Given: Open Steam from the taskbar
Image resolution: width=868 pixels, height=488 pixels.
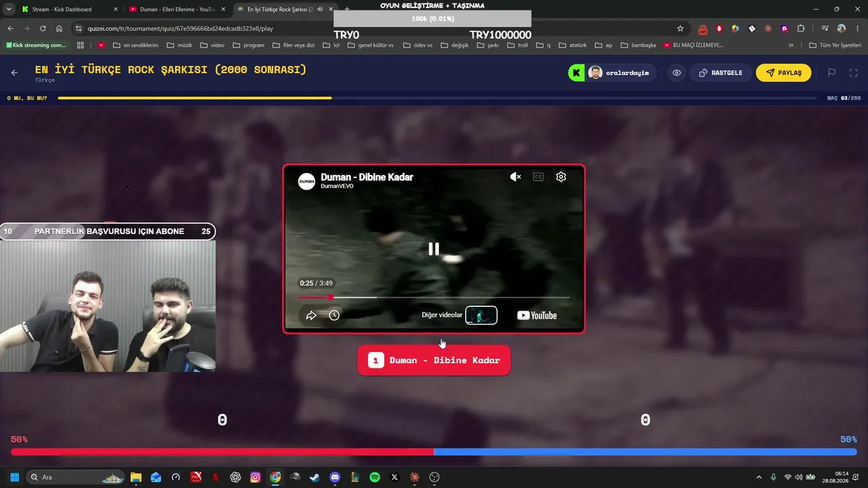Looking at the screenshot, I should click(x=315, y=477).
